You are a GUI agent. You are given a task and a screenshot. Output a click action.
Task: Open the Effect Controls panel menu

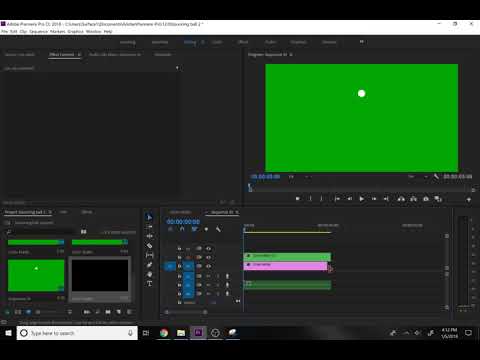79,54
